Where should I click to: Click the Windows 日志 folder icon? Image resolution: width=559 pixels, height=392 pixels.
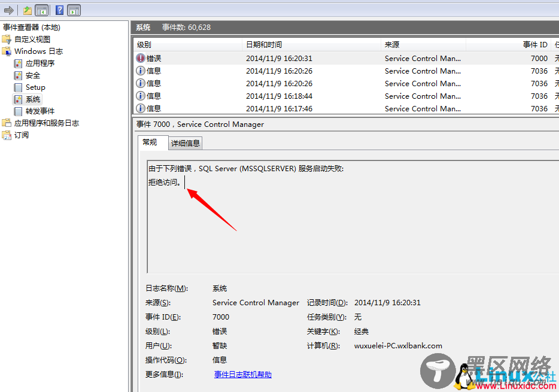click(x=7, y=51)
